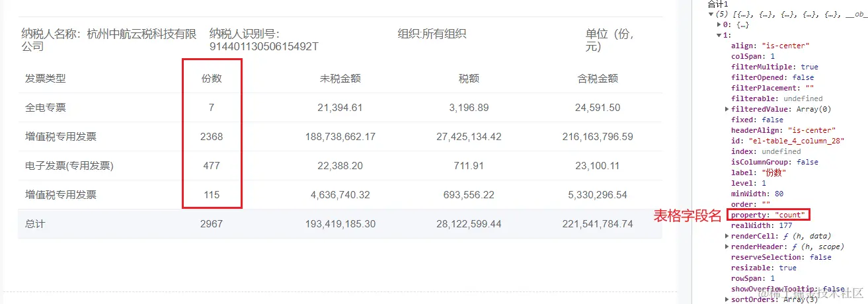The height and width of the screenshot is (304, 868).
Task: Select the label "份数" property line
Action: tap(758, 172)
